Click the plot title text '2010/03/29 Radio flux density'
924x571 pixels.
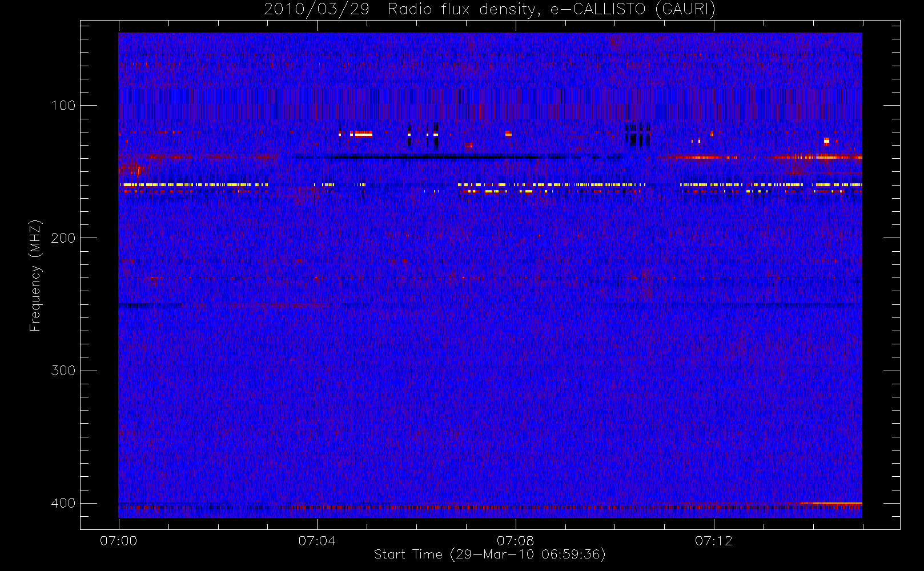tap(402, 10)
